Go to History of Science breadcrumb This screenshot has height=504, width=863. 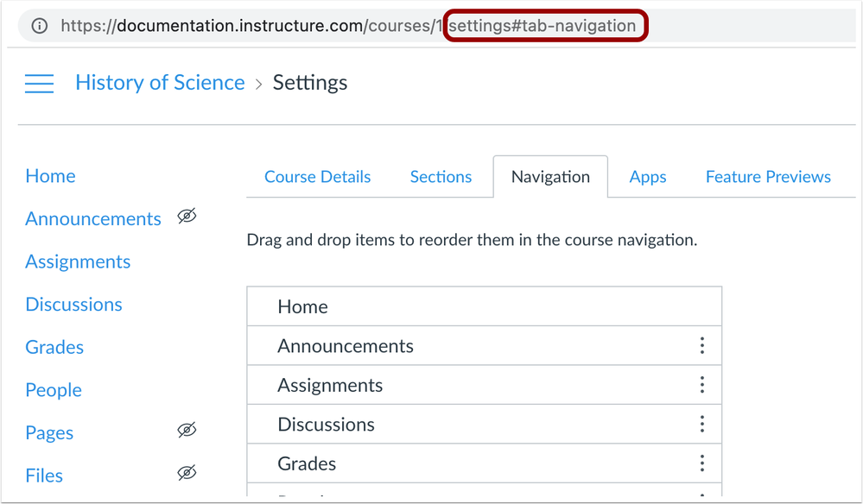click(x=160, y=83)
